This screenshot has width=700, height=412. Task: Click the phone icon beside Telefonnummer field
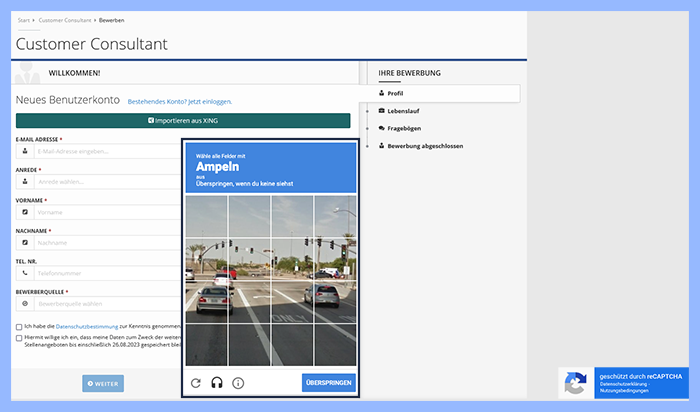click(24, 272)
